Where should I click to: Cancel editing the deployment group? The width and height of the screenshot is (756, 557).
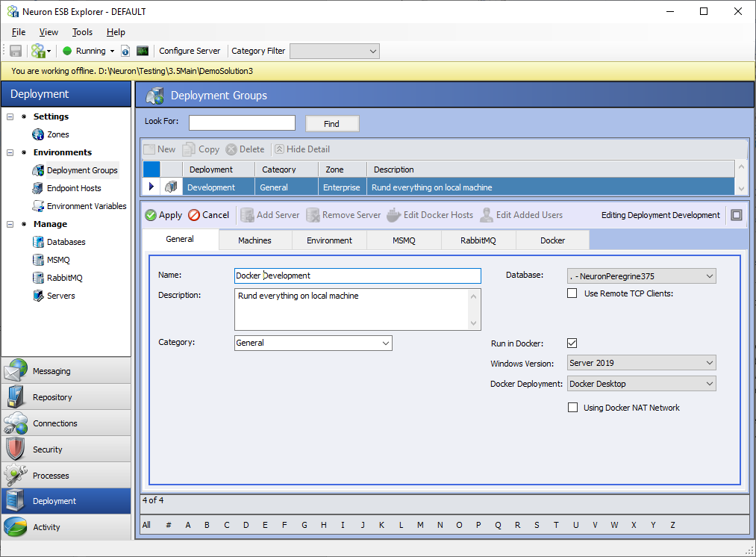click(209, 215)
